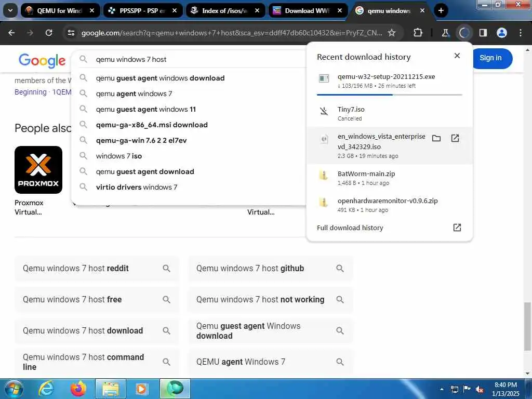
Task: Open the Chrome profile avatar
Action: point(501,33)
